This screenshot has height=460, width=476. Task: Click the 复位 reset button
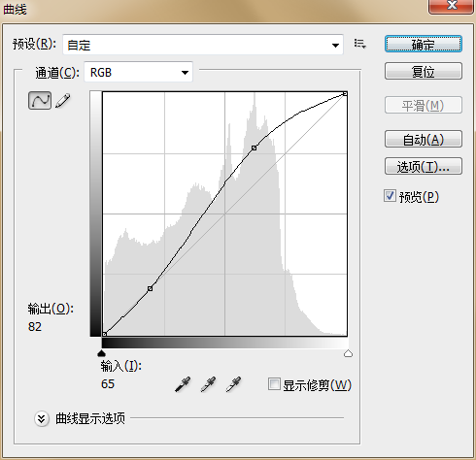tap(424, 71)
